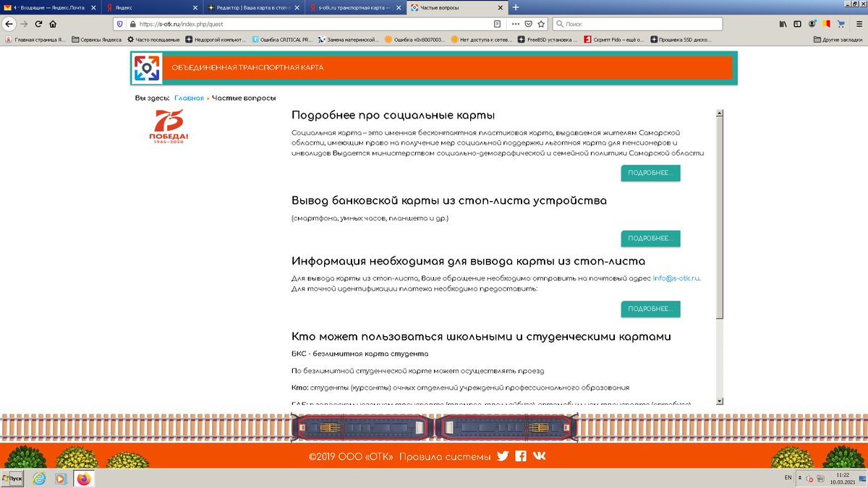Click content scrollbar up arrow
The width and height of the screenshot is (868, 488).
click(719, 114)
